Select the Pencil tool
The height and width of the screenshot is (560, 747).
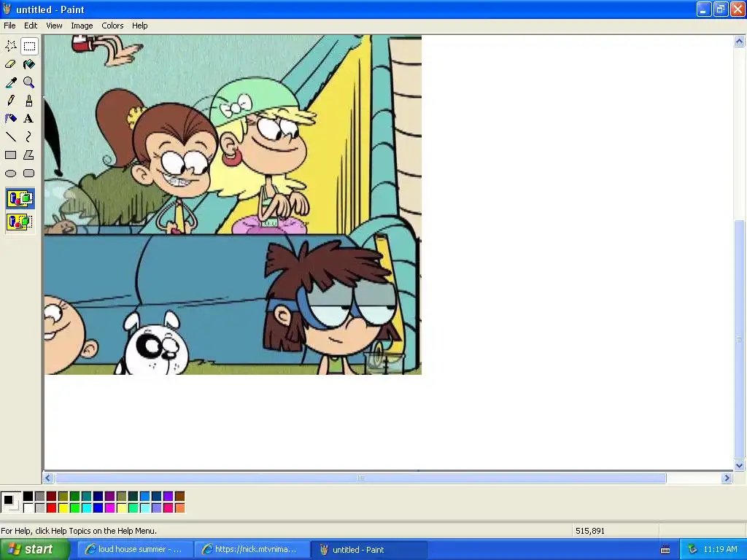click(10, 101)
